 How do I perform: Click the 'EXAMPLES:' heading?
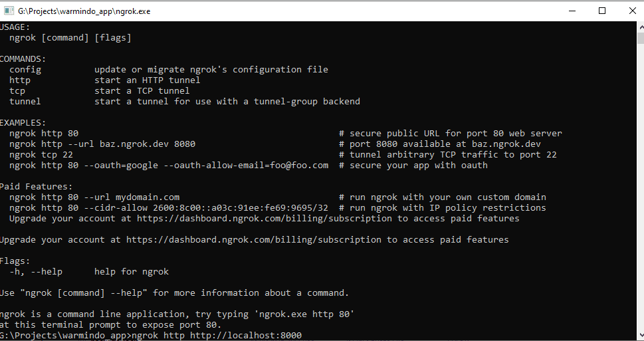pos(23,123)
